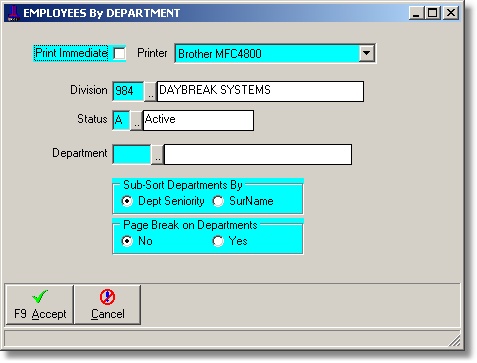
Task: Click the DAYBREAK SYSTEMS division name field
Action: click(260, 91)
